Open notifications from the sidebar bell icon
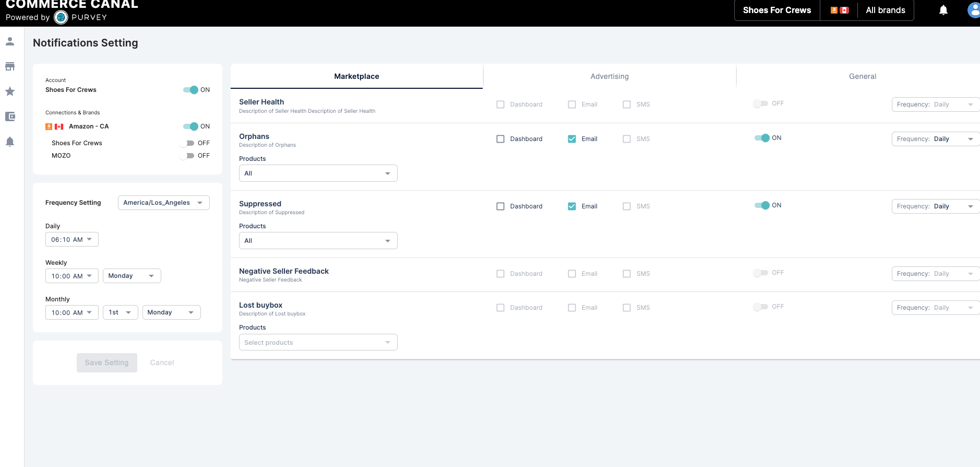 tap(10, 142)
